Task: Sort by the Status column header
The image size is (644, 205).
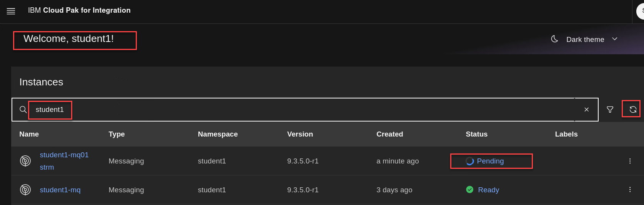Action: pyautogui.click(x=476, y=134)
